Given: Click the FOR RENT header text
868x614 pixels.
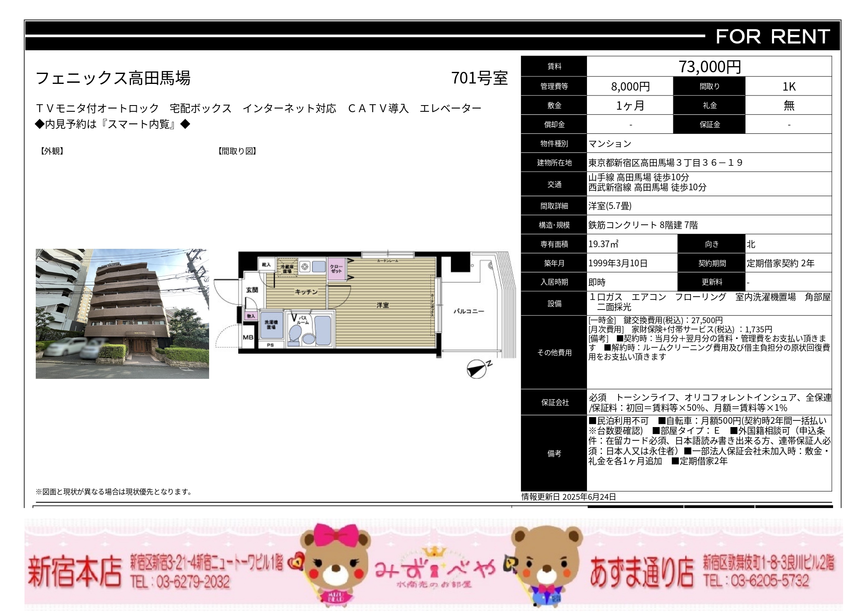Looking at the screenshot, I should (773, 37).
